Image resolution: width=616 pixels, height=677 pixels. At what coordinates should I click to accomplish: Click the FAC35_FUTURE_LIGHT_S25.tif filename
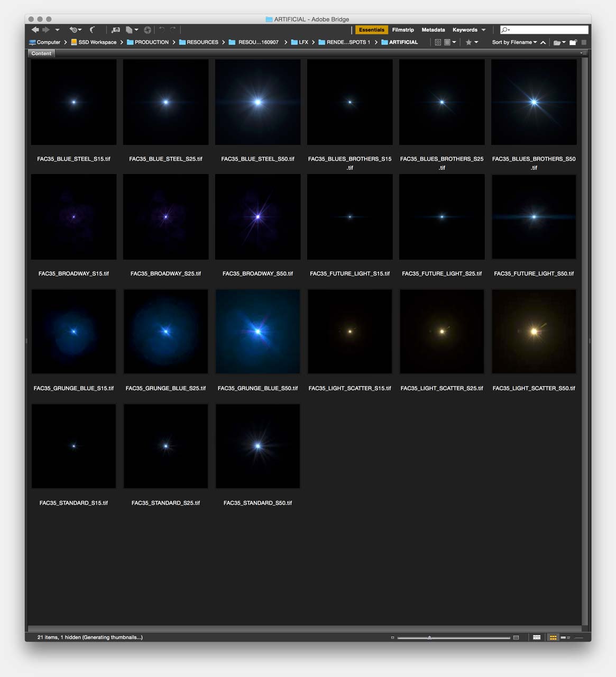click(442, 273)
